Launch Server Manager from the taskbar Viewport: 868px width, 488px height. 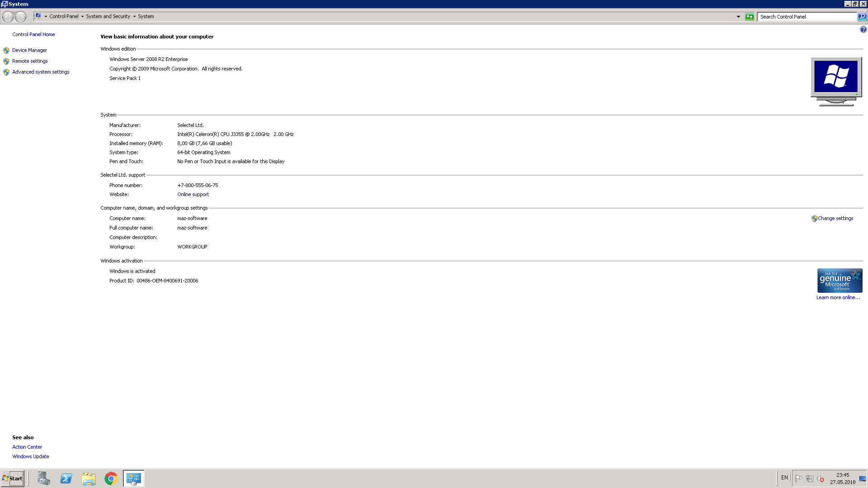point(44,478)
